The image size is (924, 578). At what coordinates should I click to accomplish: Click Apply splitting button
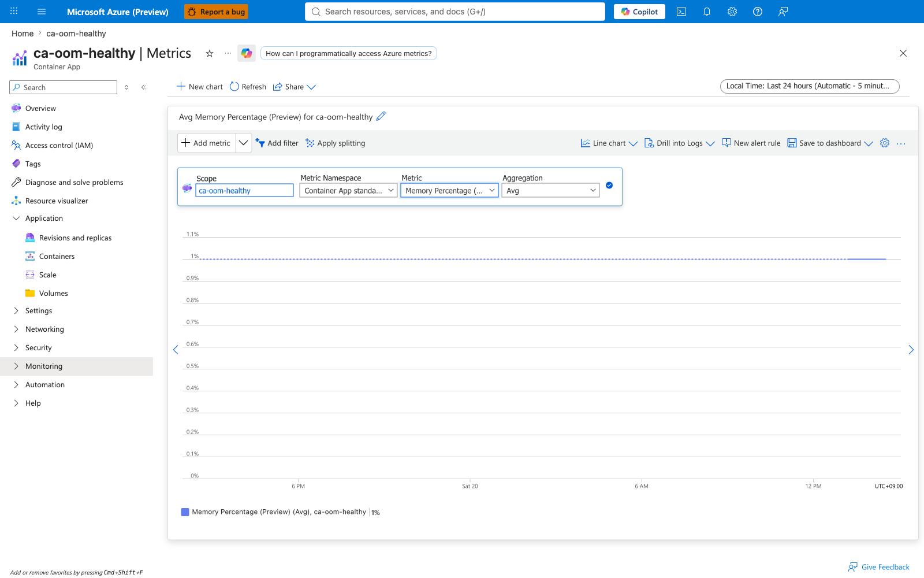(335, 143)
